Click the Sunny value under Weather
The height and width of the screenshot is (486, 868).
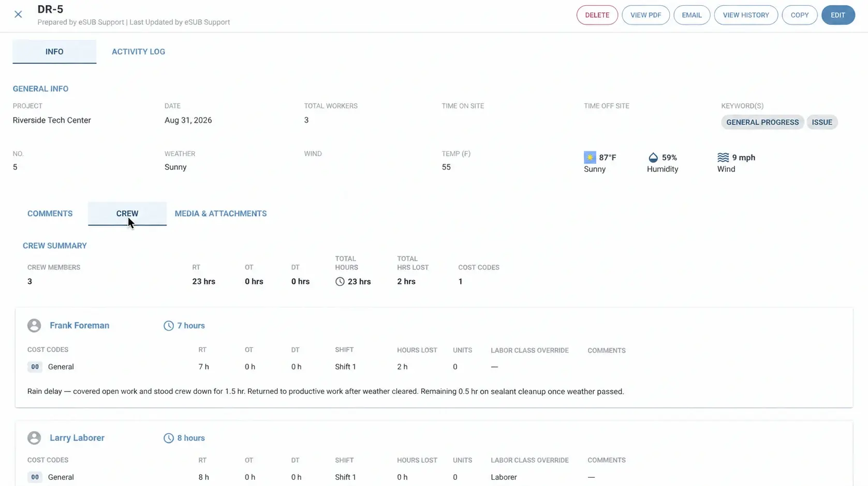click(175, 167)
